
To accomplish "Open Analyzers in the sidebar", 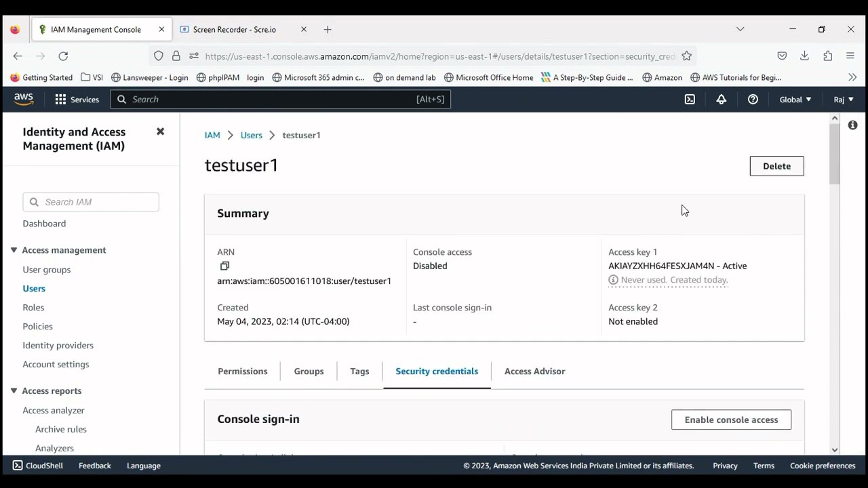I will pyautogui.click(x=54, y=449).
